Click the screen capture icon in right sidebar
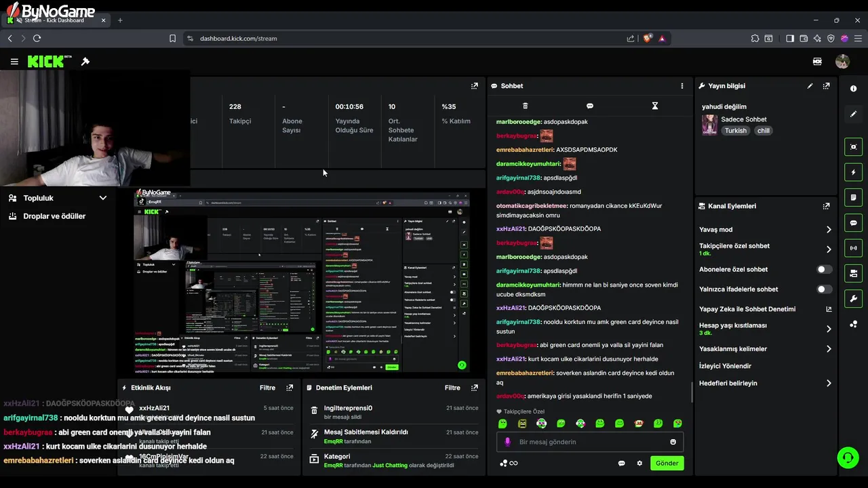Viewport: 868px width, 488px height. click(x=854, y=147)
